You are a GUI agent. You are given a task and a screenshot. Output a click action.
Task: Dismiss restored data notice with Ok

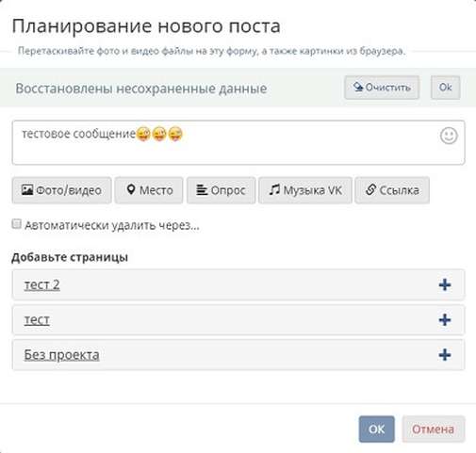tap(445, 88)
